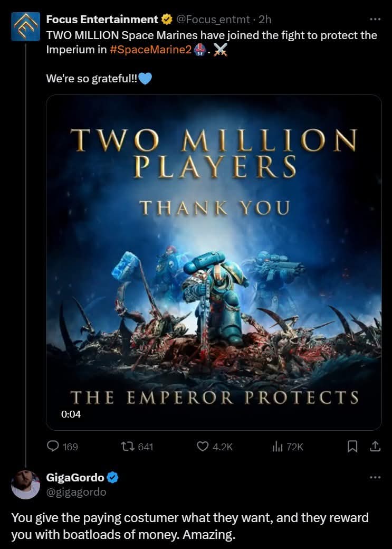Share the tweet via upload arrow icon
The width and height of the screenshot is (392, 549).
coord(375,447)
